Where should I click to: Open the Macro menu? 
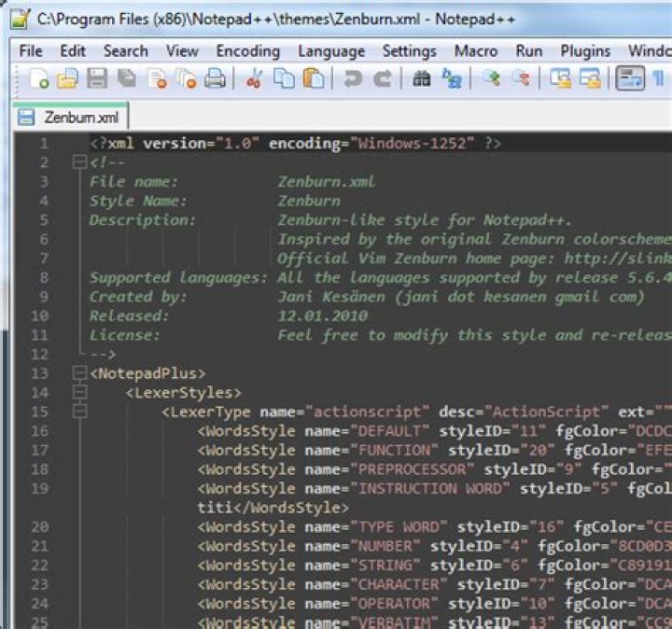point(476,51)
